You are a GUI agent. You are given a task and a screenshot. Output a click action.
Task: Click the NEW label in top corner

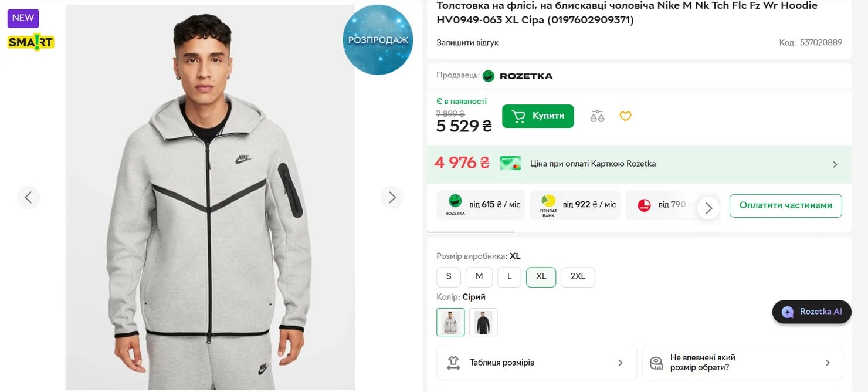pyautogui.click(x=23, y=18)
